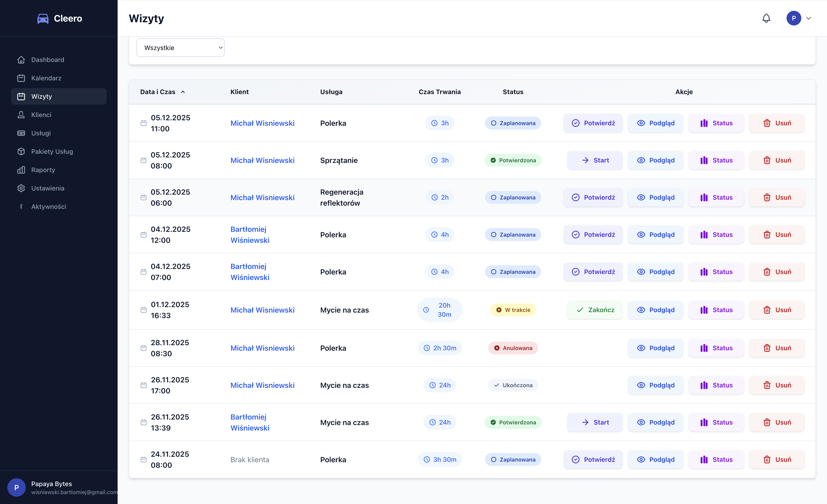This screenshot has height=504, width=827.
Task: Open the Wszystkie filter dropdown
Action: (180, 47)
